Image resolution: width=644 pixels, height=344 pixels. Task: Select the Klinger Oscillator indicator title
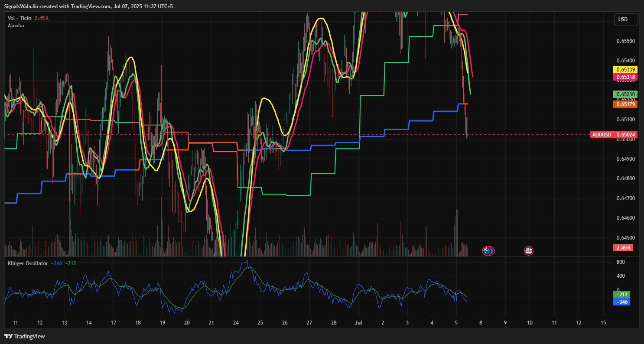[28, 263]
